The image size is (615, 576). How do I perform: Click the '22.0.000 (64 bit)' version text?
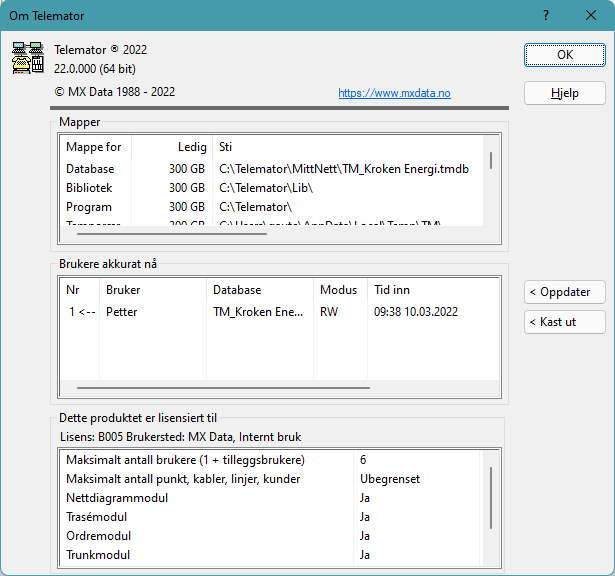tap(95, 69)
